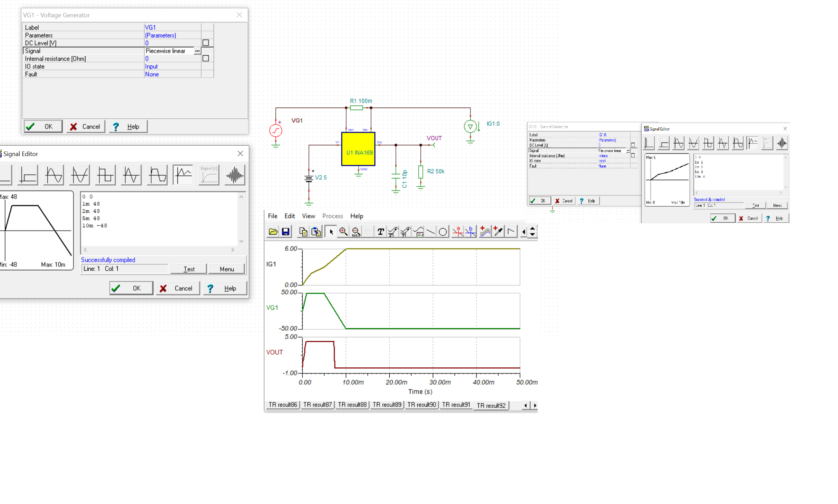Add text with the T tool

coord(381,232)
